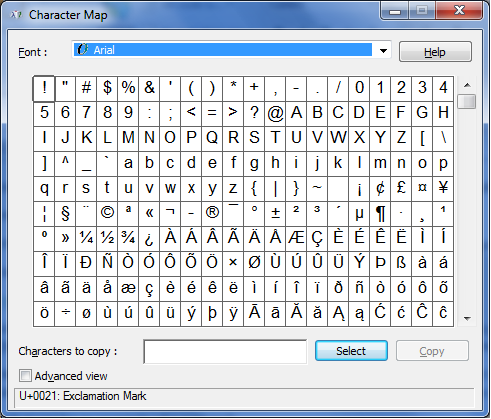Viewport: 491px width, 419px height.
Task: Close the Character Map window
Action: tap(459, 11)
